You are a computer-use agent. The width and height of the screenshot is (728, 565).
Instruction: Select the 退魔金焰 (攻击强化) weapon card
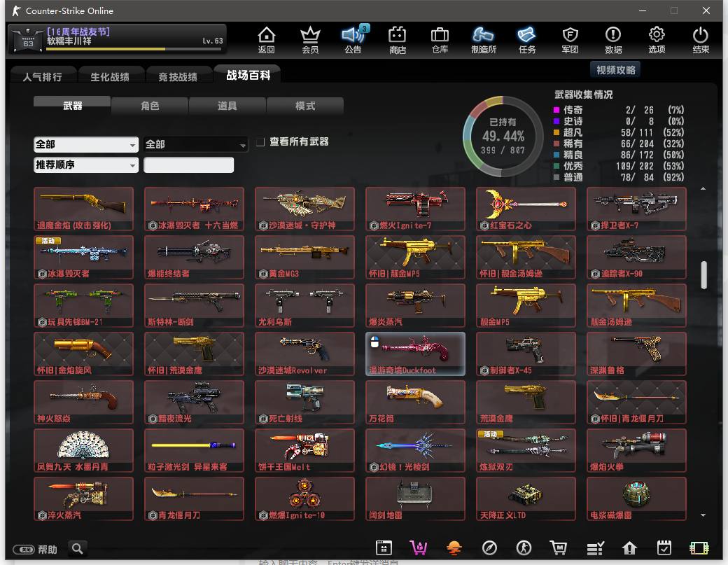[x=83, y=209]
